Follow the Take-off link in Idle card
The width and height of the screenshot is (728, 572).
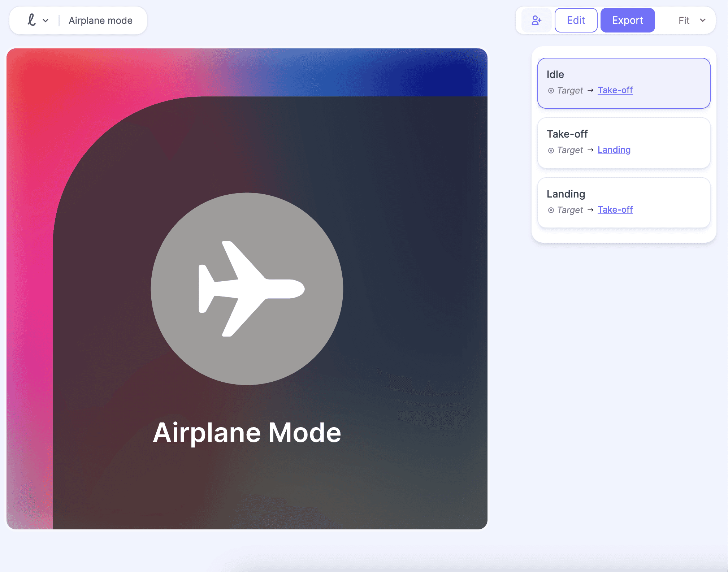pos(615,90)
